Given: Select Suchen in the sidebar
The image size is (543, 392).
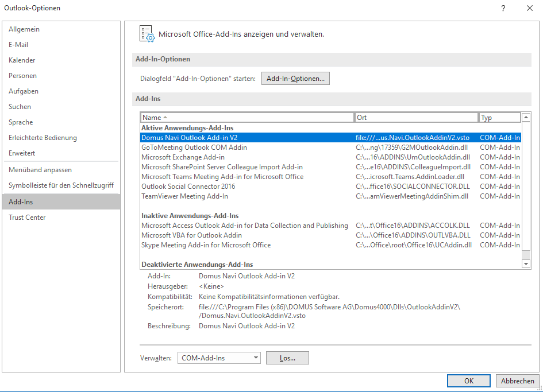Looking at the screenshot, I should coord(61,107).
